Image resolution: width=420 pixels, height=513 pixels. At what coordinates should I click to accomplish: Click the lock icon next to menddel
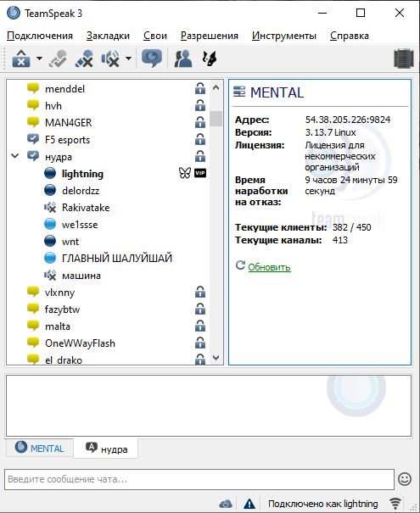coord(200,88)
